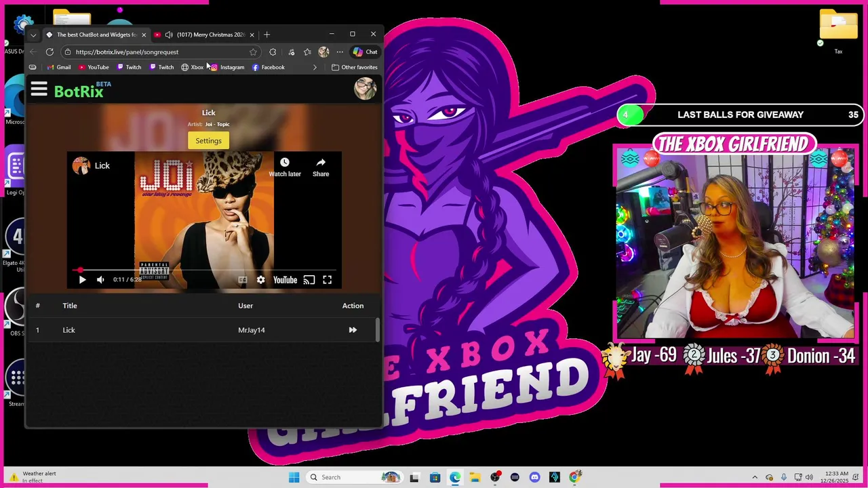Click the Title column header

(x=70, y=306)
